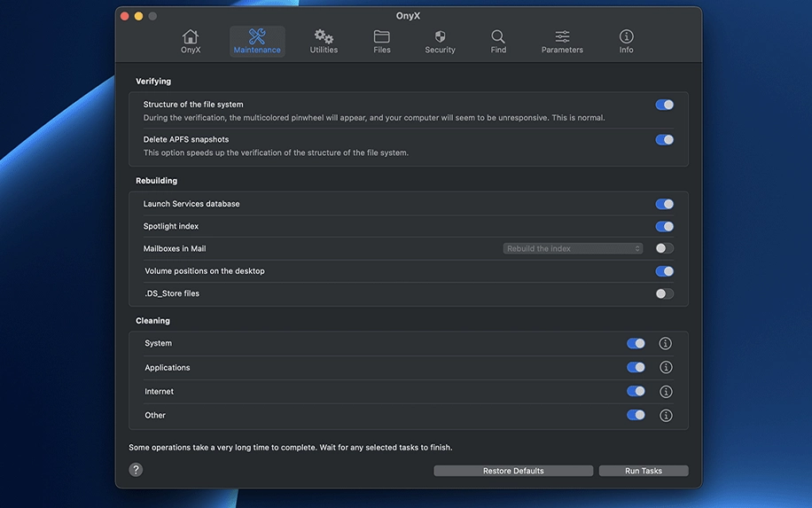Open the Utilities gears icon
The height and width of the screenshot is (508, 812).
(324, 37)
